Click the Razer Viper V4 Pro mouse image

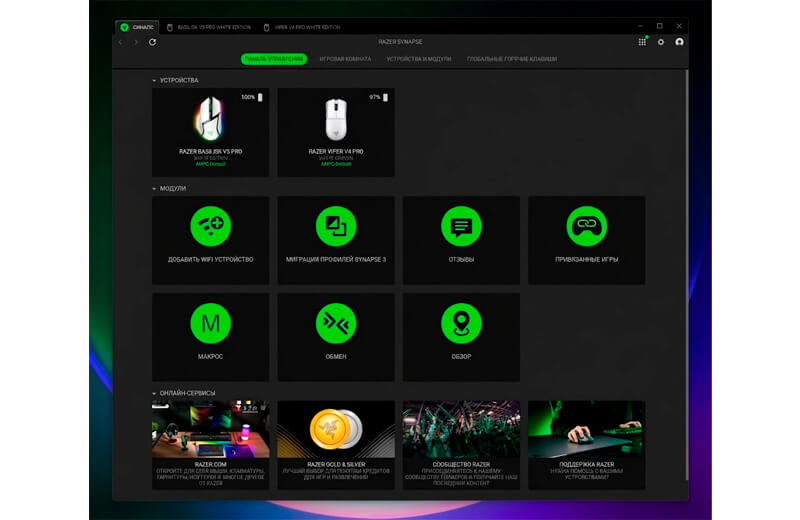pyautogui.click(x=336, y=119)
